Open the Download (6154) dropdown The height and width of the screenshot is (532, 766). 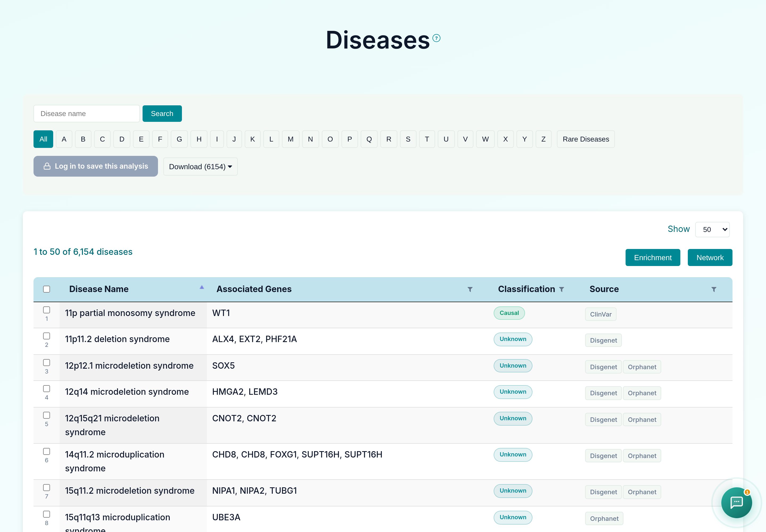click(x=200, y=166)
